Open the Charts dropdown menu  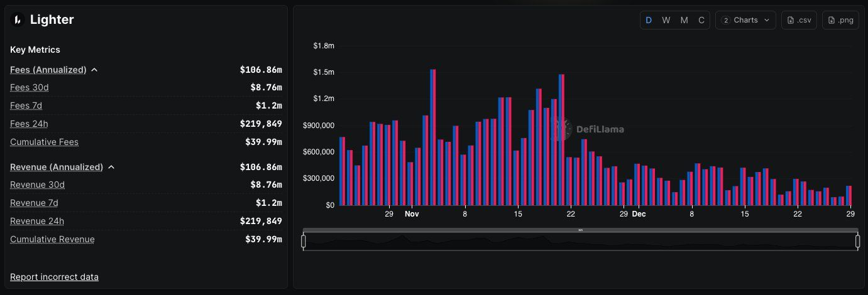pyautogui.click(x=745, y=20)
